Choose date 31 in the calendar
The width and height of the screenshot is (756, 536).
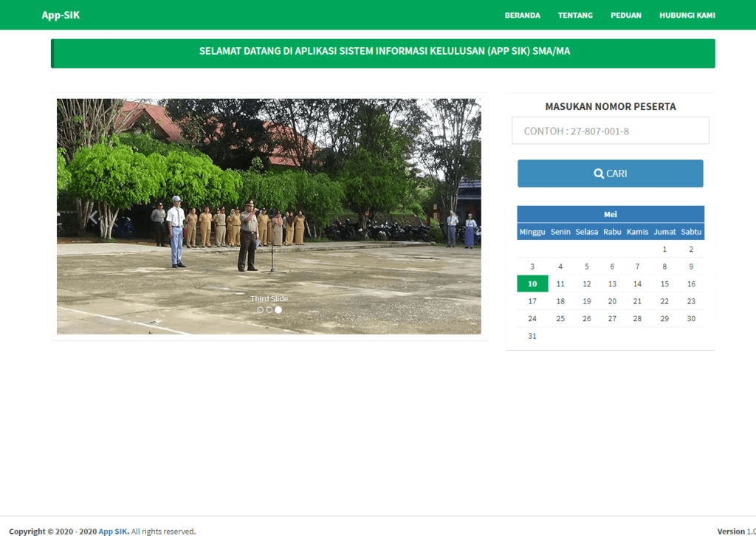pos(532,336)
